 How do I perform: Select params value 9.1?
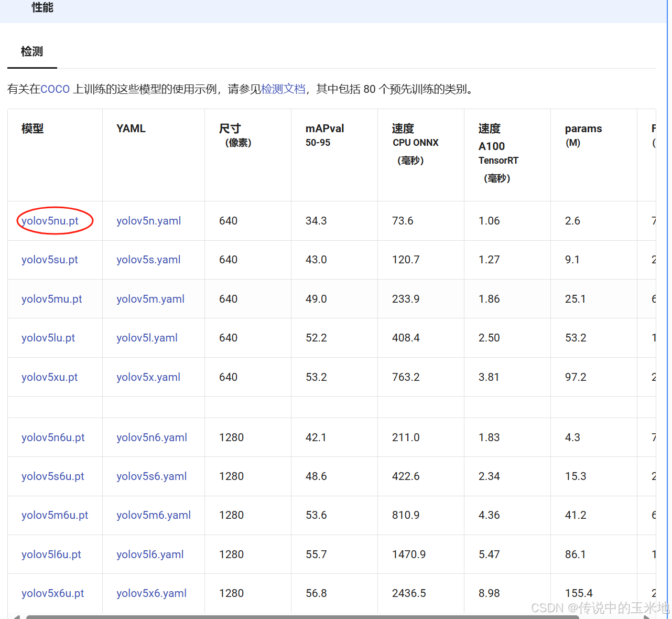click(x=572, y=260)
